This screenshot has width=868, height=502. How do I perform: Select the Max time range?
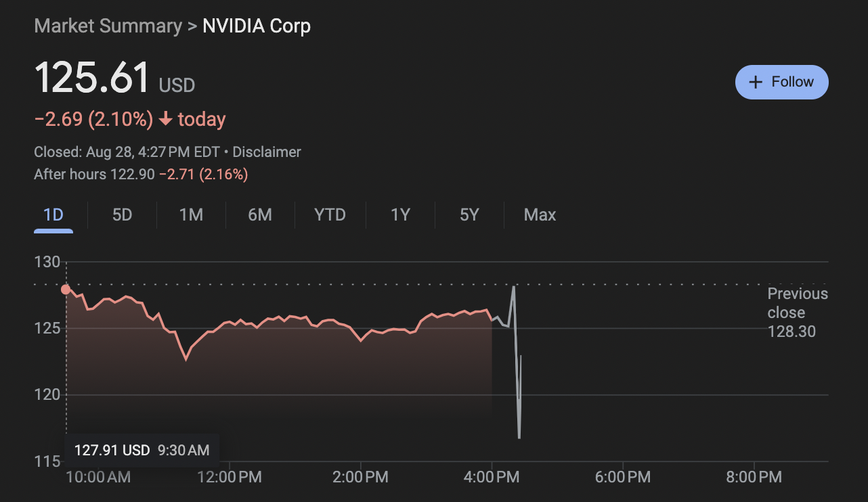point(540,215)
